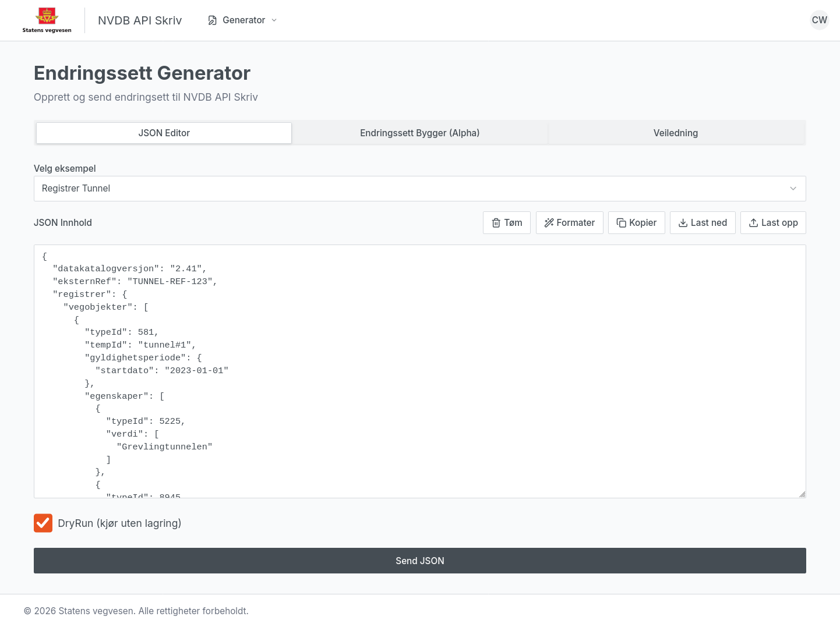Click the Endringssett Generator heading
Screen dimensions: 840x627
click(142, 73)
